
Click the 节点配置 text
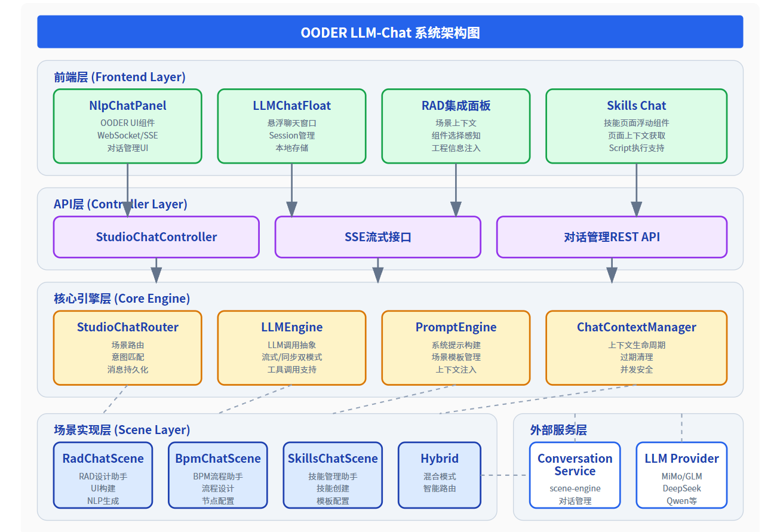[x=218, y=501]
